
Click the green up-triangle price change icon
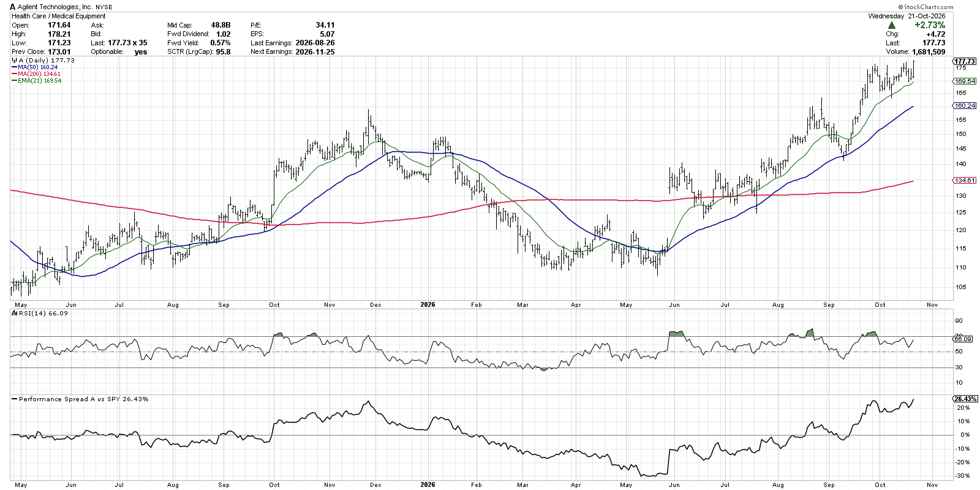(892, 25)
